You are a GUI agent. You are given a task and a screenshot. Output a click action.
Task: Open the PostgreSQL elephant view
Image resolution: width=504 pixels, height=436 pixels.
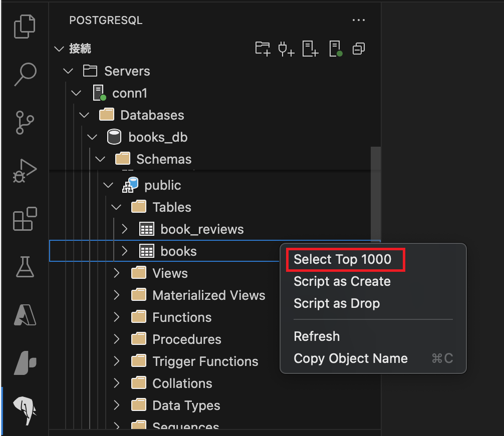click(25, 411)
